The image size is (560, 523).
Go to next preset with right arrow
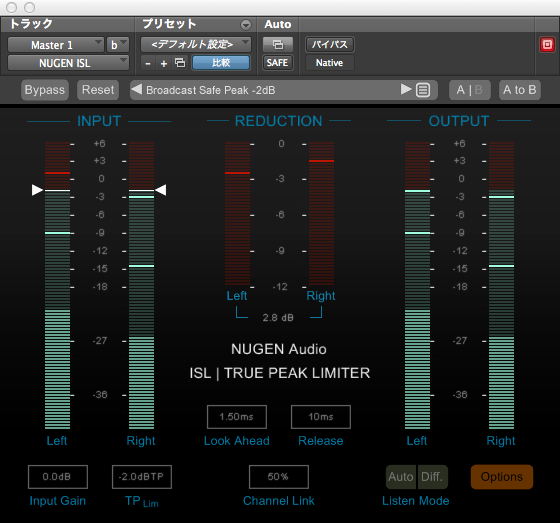[x=406, y=89]
